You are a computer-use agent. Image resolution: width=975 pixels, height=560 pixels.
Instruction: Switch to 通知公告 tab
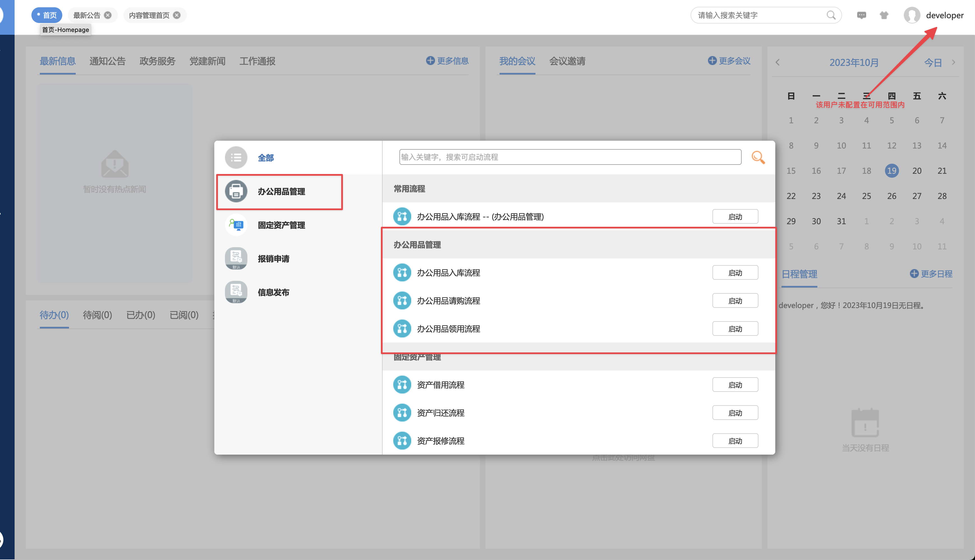(x=107, y=61)
